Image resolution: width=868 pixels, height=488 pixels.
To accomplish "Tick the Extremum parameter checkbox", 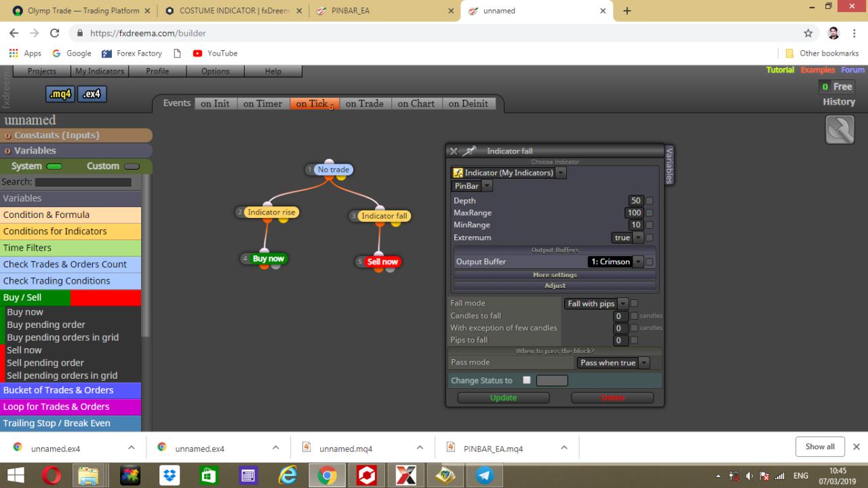I will [x=649, y=238].
